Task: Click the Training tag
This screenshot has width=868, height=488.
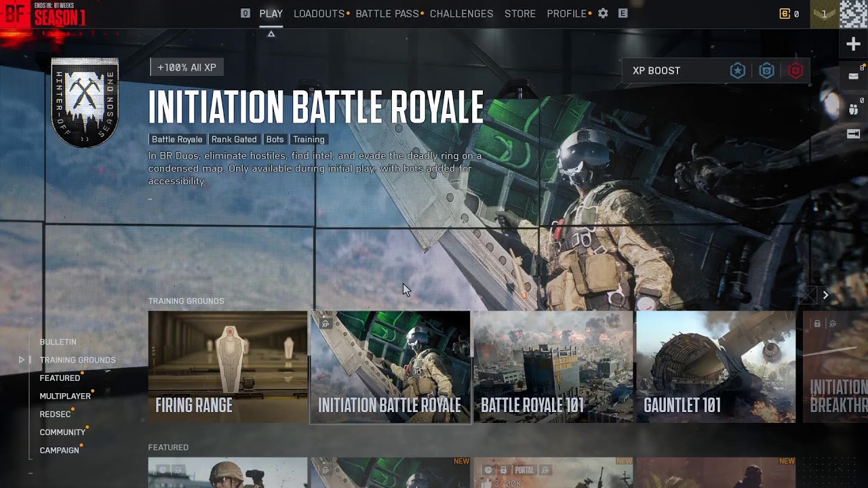Action: pyautogui.click(x=309, y=139)
